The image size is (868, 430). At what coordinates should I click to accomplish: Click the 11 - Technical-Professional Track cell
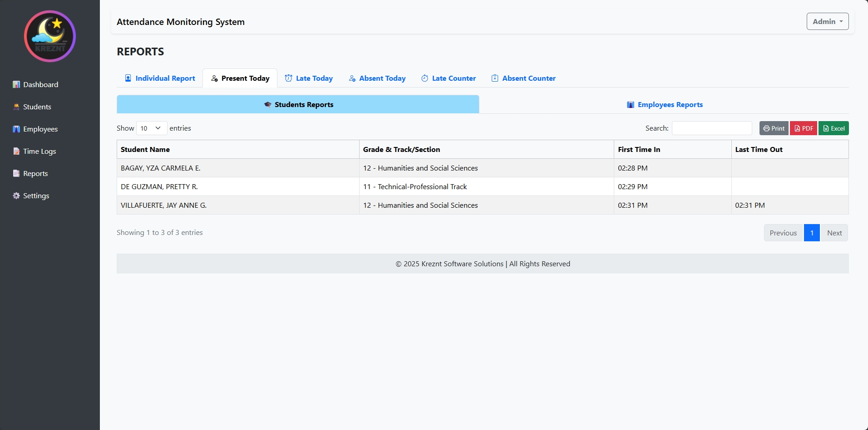coord(486,186)
